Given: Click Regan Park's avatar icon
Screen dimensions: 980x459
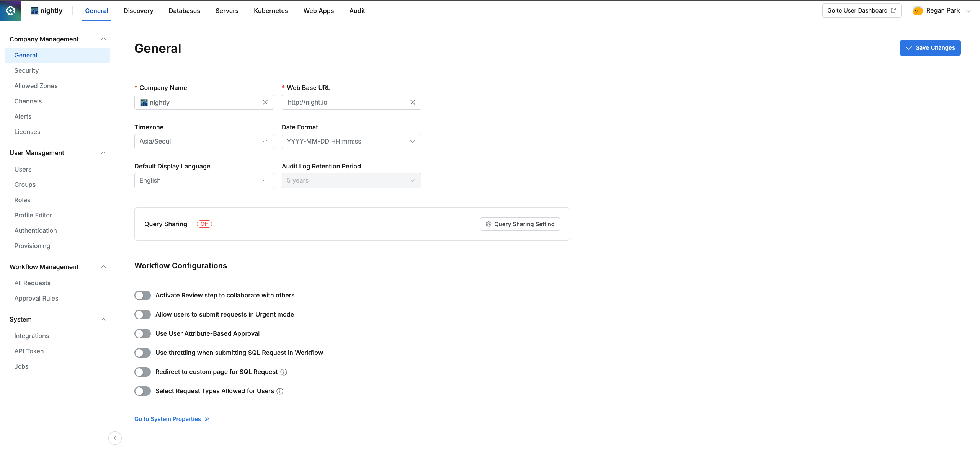Looking at the screenshot, I should point(918,11).
